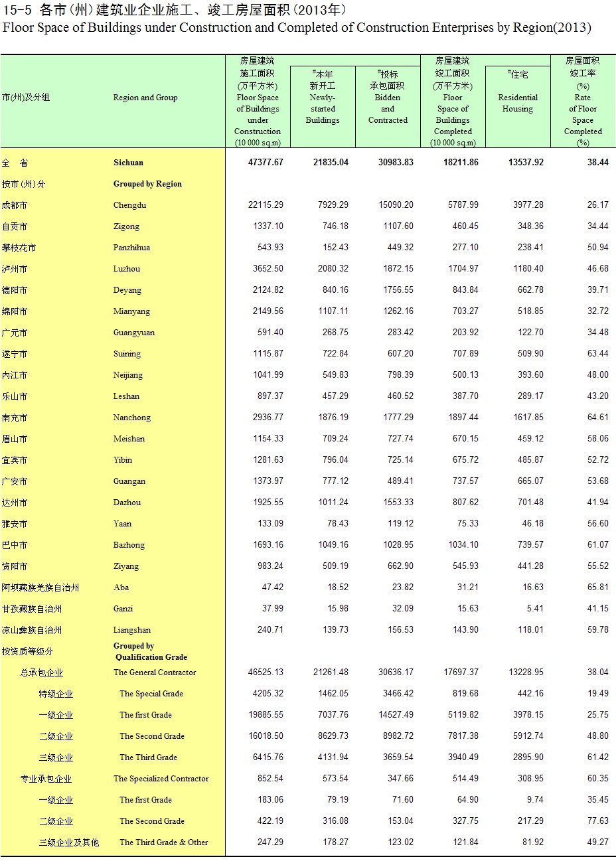Click Meishan bidden value 727.74
This screenshot has height=867, width=616.
coord(400,439)
